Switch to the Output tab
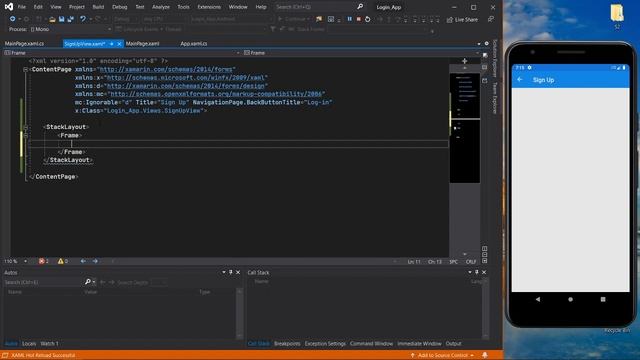 point(453,344)
